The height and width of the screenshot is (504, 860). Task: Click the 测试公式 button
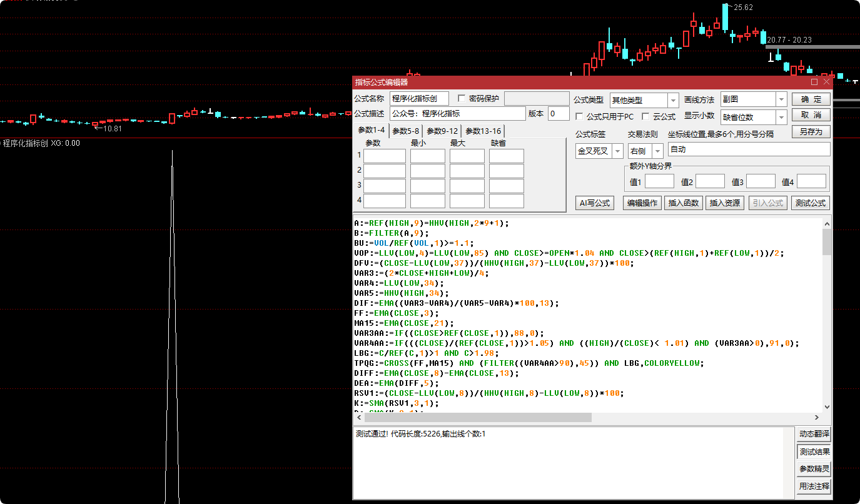tap(810, 203)
